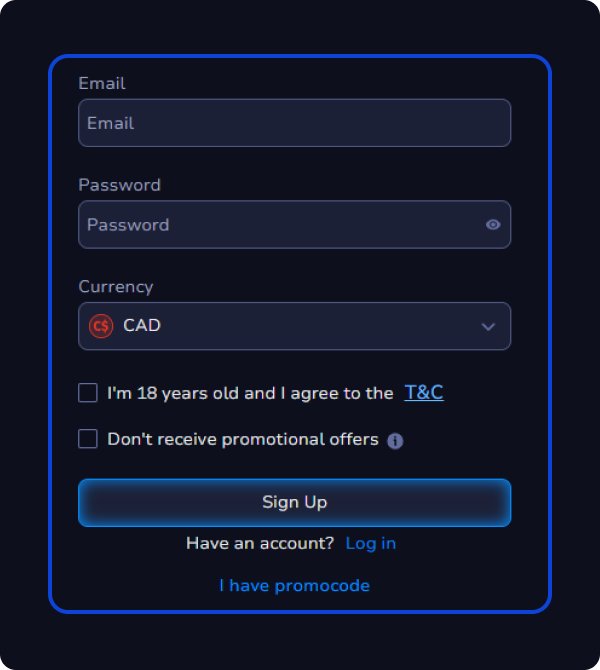Check the 18 years old agreement box

tap(88, 393)
